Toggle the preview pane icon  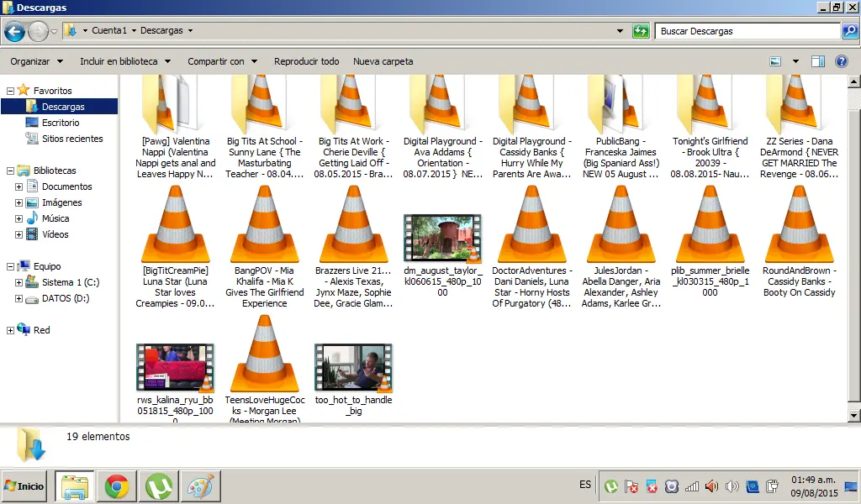(x=818, y=61)
